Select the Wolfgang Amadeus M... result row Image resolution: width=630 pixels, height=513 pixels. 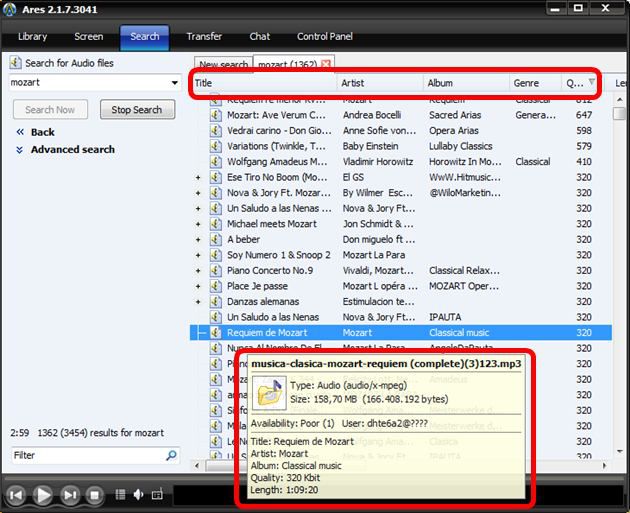coord(401,162)
